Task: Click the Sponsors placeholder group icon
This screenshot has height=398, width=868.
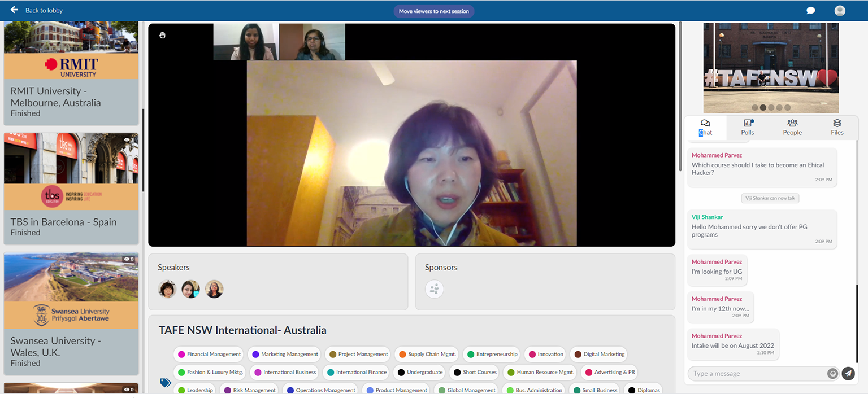Action: click(434, 289)
